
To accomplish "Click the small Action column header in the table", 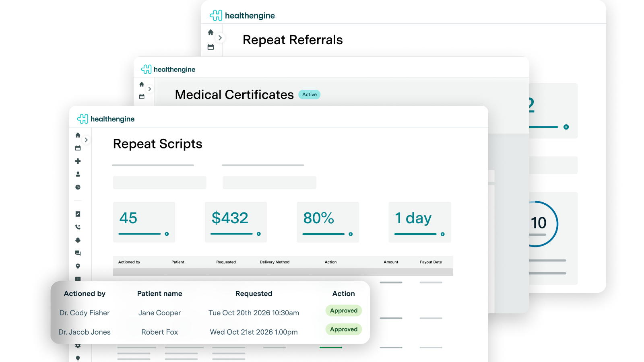I will (331, 262).
